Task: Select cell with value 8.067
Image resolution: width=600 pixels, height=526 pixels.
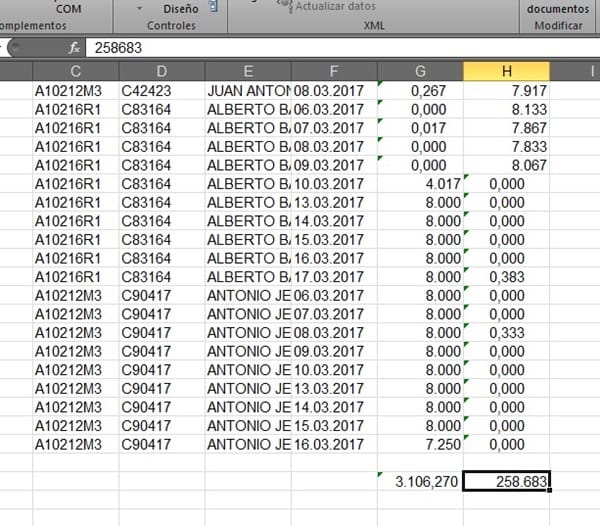Action: 506,165
